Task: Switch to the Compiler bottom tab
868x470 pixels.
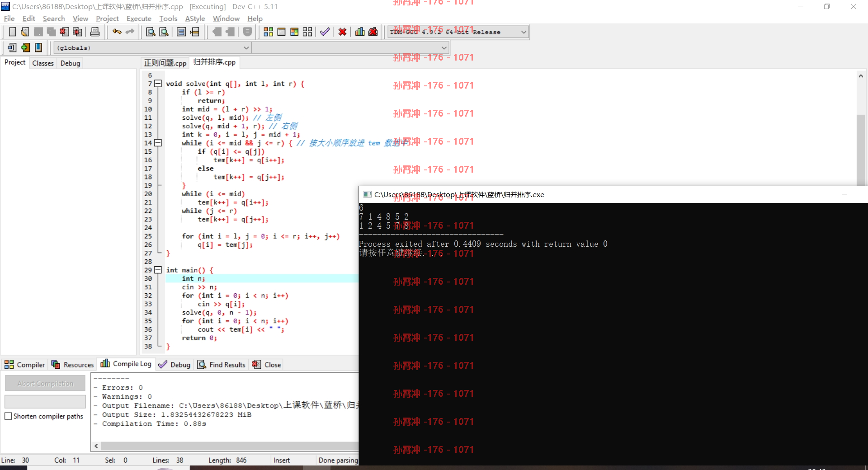Action: 25,365
